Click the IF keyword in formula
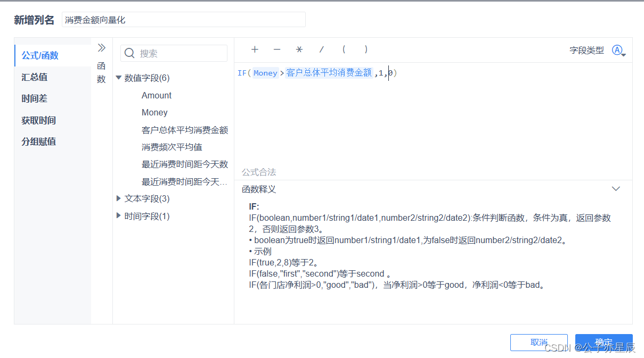Image resolution: width=644 pixels, height=358 pixels. 242,73
